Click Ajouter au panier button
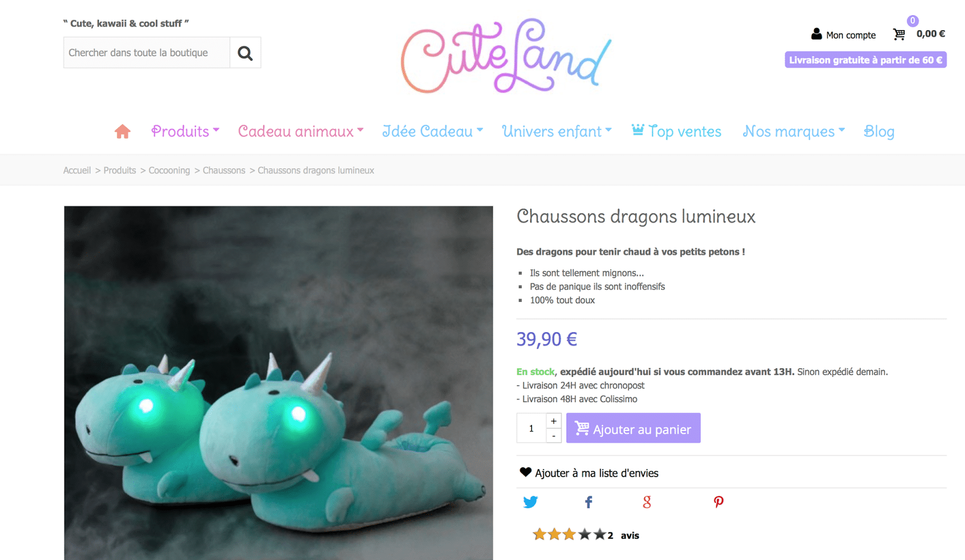 point(633,428)
